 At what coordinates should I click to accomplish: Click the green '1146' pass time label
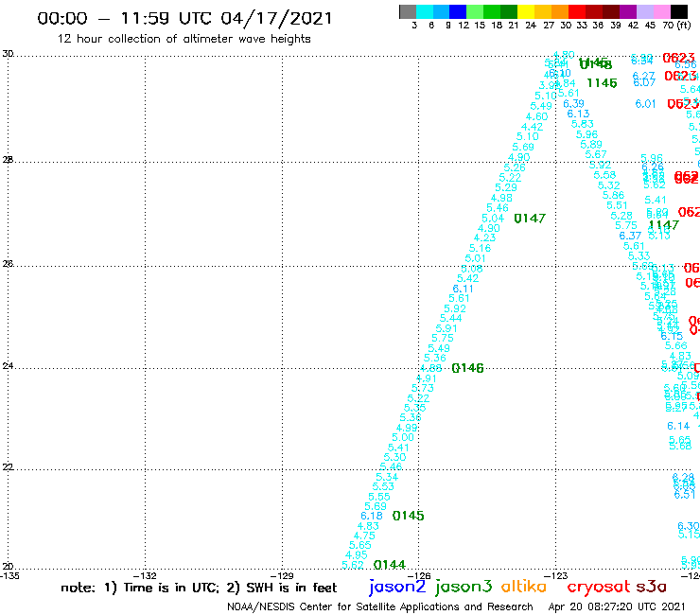tap(602, 83)
